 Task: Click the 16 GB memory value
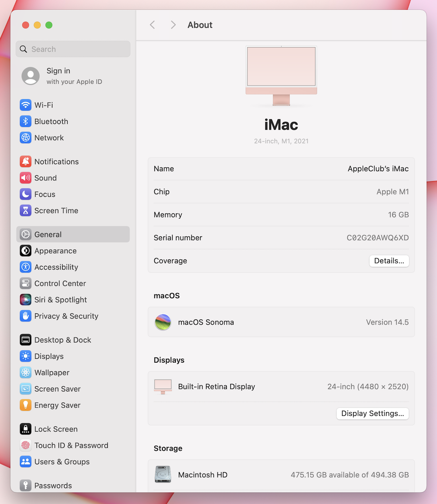pyautogui.click(x=398, y=215)
